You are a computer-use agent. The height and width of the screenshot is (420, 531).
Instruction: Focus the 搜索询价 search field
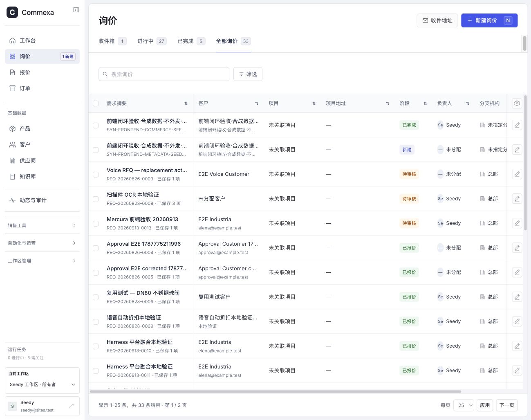click(x=164, y=74)
